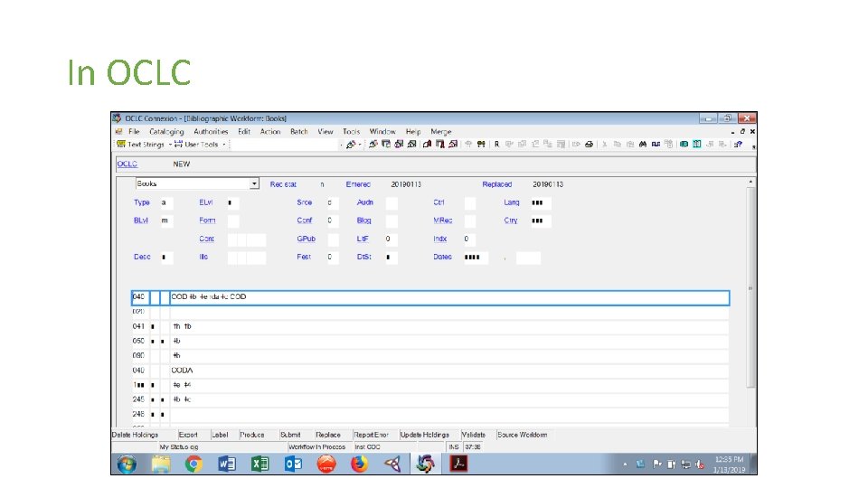Screen dimensions: 868x488
Task: Click the Workflow In Process status text
Action: tap(316, 447)
